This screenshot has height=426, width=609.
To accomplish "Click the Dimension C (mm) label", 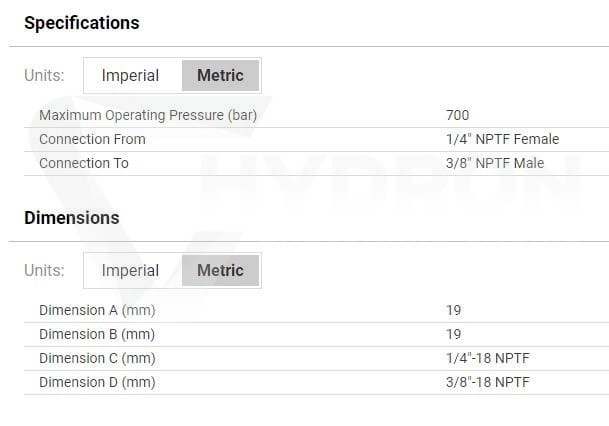I will tap(97, 358).
